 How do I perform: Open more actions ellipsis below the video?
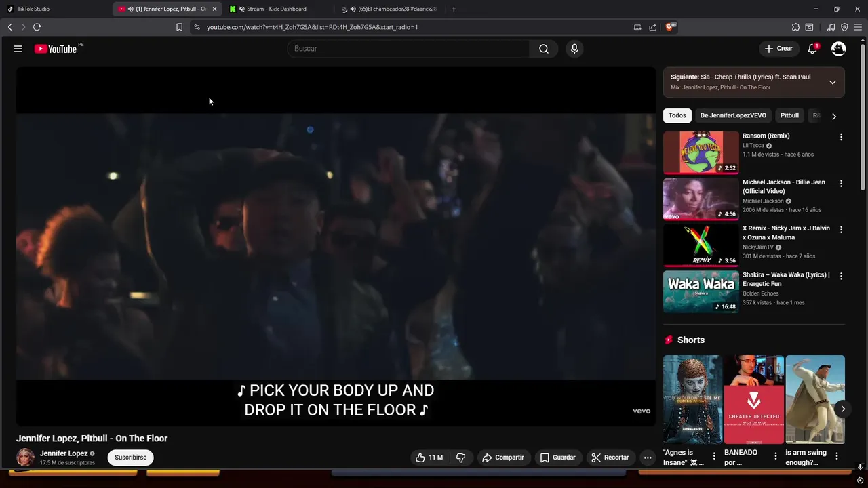(648, 457)
